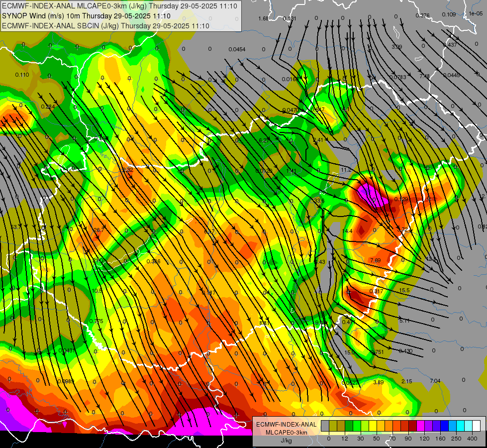
Task: Click the legend title ECMWF-INDEX-ANAL
Action: pyautogui.click(x=287, y=425)
